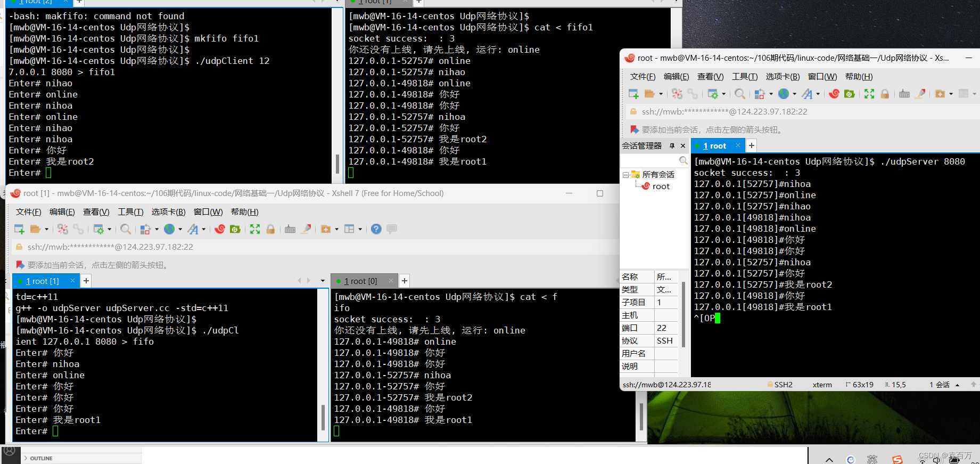980x464 pixels.
Task: Open 窗口(W) menu in root [1] window
Action: 208,212
